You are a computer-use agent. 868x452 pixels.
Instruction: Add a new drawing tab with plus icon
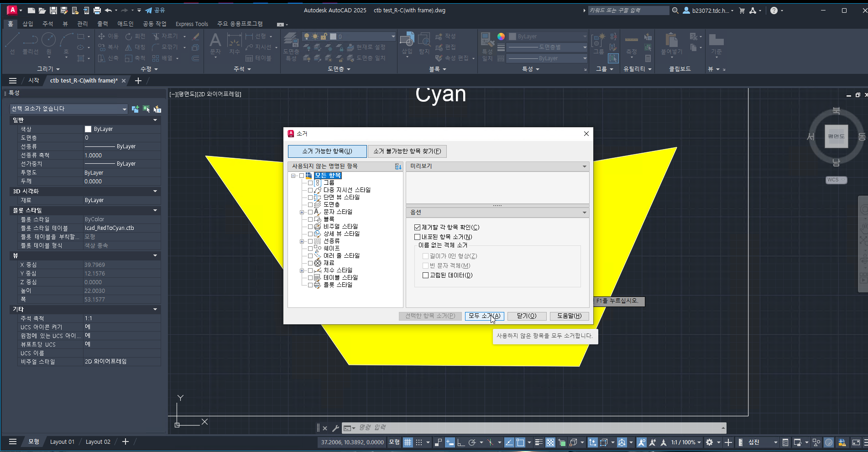[x=138, y=81]
